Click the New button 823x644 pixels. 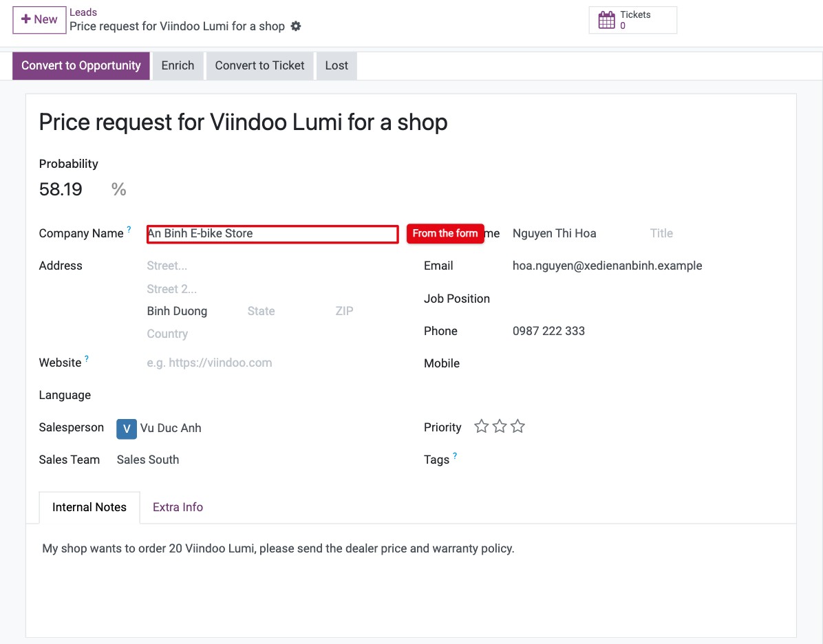point(39,20)
